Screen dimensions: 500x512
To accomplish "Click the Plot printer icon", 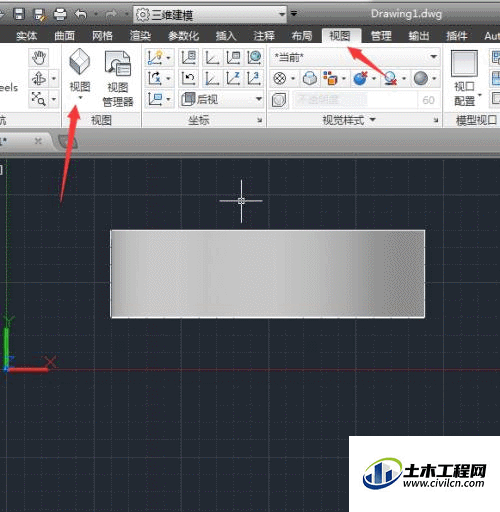I will pyautogui.click(x=60, y=14).
